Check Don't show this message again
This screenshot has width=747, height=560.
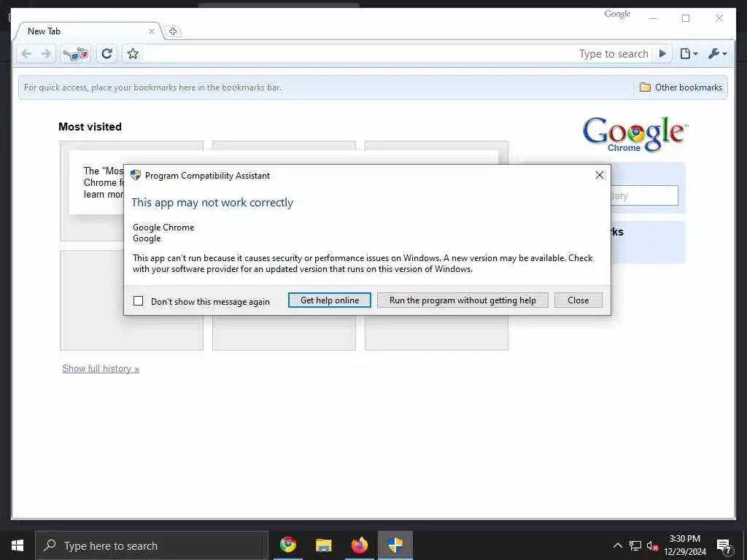138,301
